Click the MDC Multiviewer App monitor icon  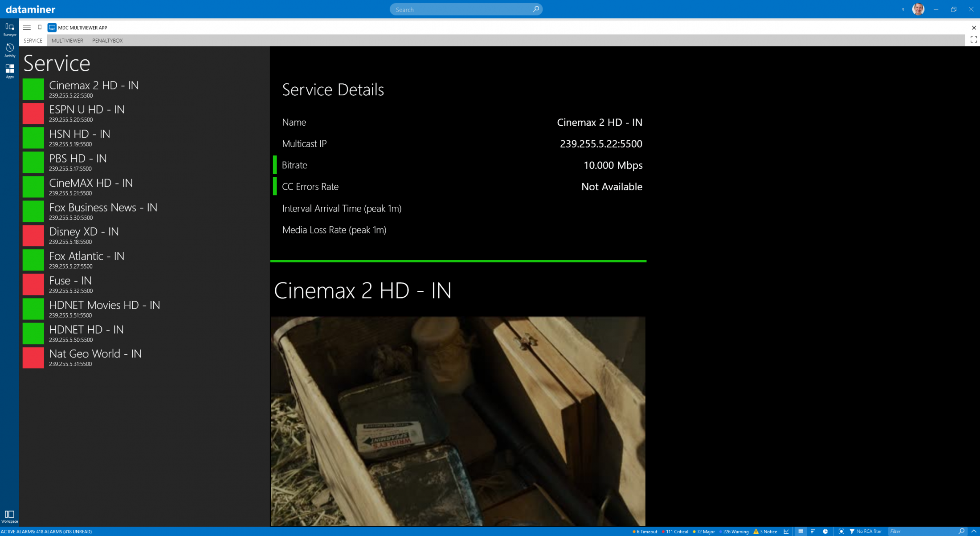click(x=52, y=28)
